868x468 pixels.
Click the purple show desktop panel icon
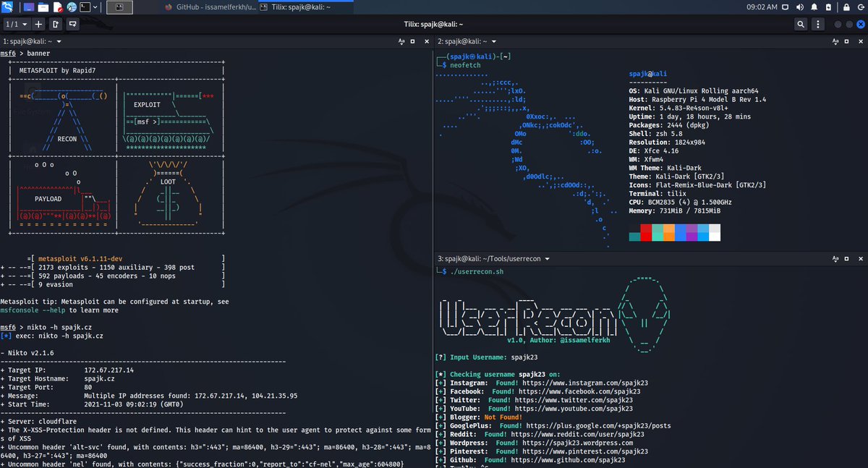coord(28,7)
